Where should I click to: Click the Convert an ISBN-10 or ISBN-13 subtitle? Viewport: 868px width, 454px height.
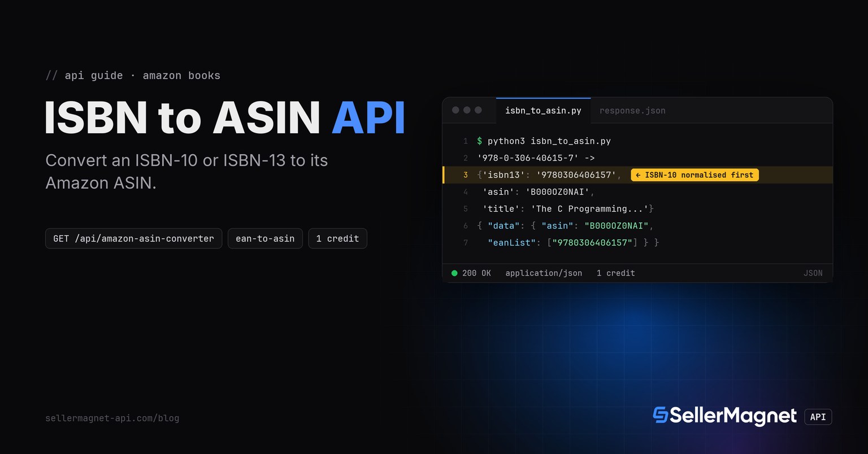(x=186, y=172)
